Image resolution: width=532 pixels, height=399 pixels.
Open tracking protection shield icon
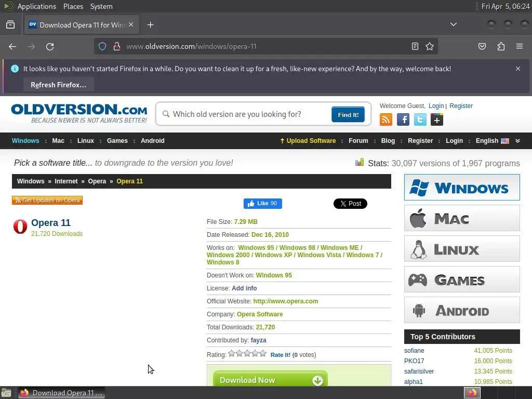click(102, 46)
